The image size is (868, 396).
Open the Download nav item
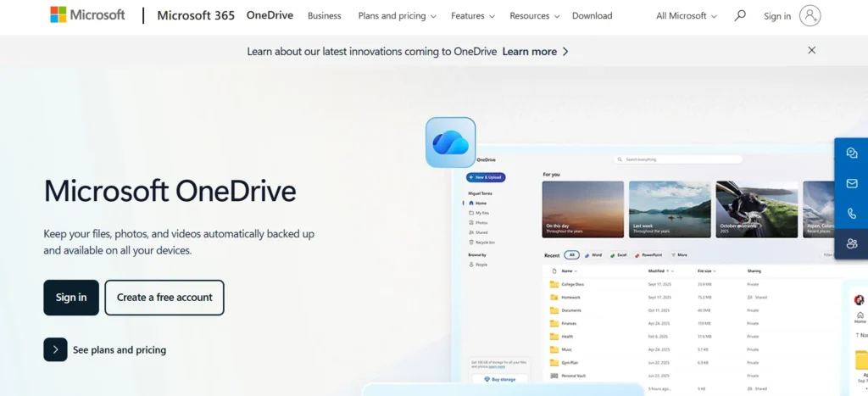click(593, 16)
